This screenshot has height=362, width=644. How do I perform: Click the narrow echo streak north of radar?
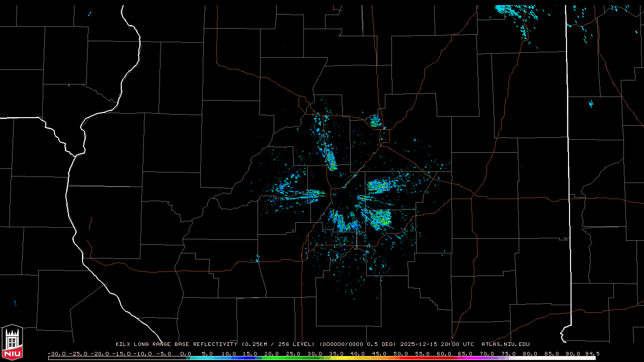tap(330, 158)
